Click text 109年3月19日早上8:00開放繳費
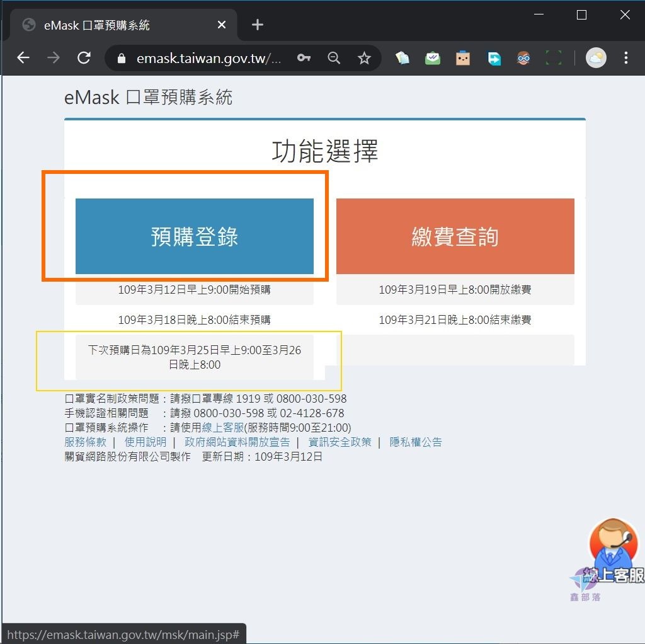 click(455, 290)
